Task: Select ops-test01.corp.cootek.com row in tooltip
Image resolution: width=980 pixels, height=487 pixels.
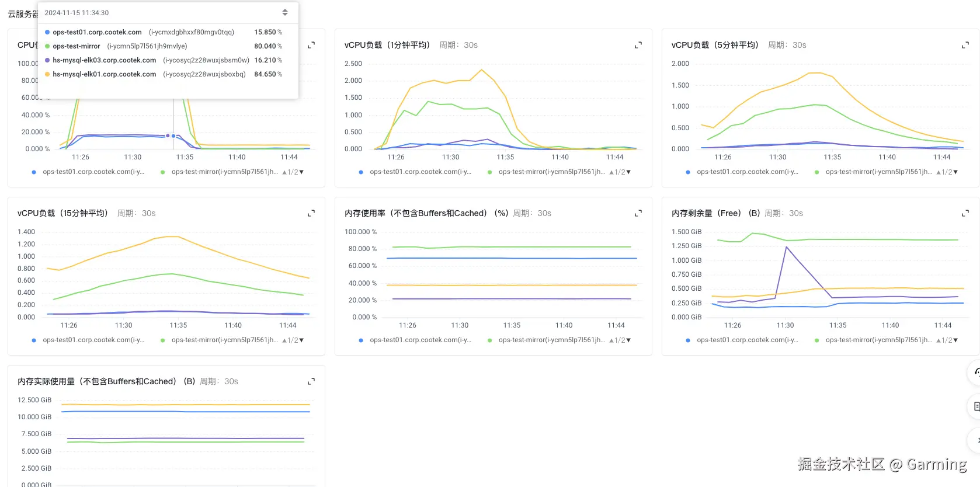Action: coord(164,32)
